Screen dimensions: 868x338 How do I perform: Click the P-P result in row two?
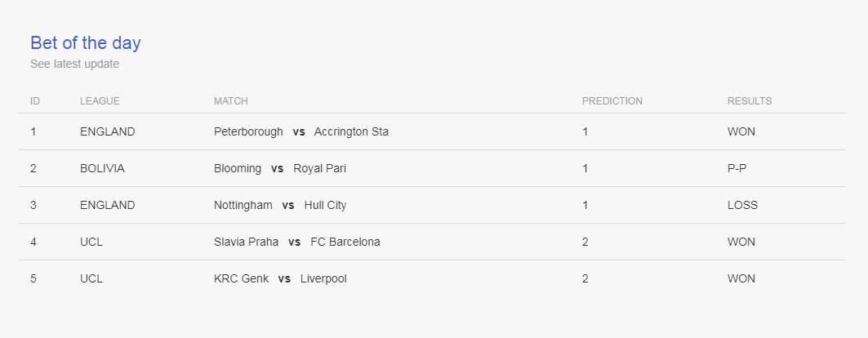tap(737, 168)
